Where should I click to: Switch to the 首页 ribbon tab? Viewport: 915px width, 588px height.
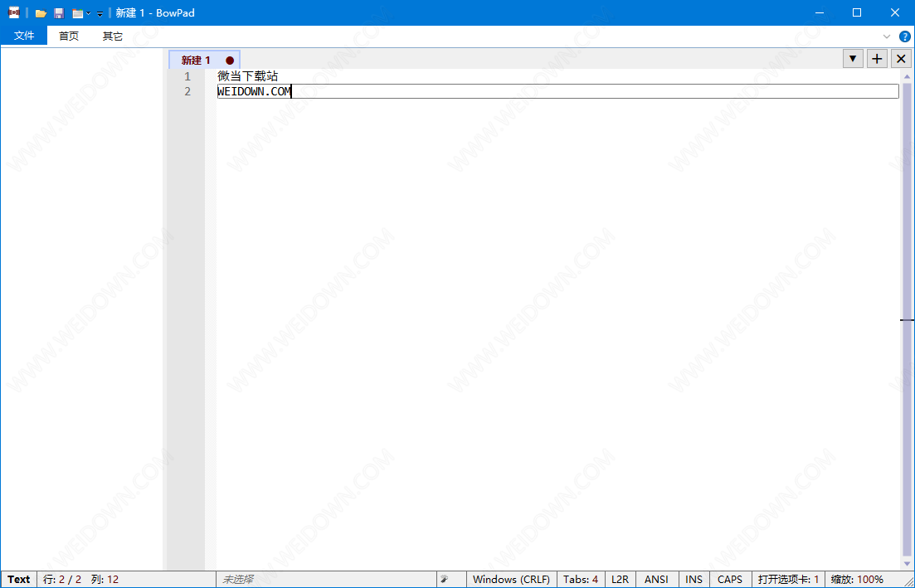pyautogui.click(x=69, y=36)
